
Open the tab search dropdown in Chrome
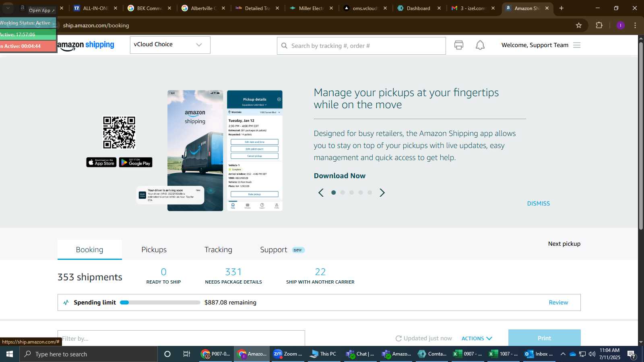8,8
